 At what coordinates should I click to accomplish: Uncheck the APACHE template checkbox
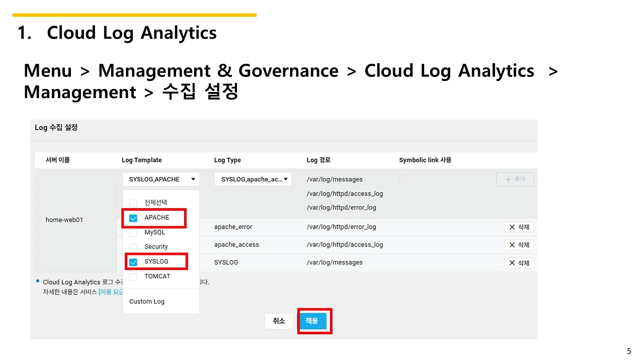[133, 218]
